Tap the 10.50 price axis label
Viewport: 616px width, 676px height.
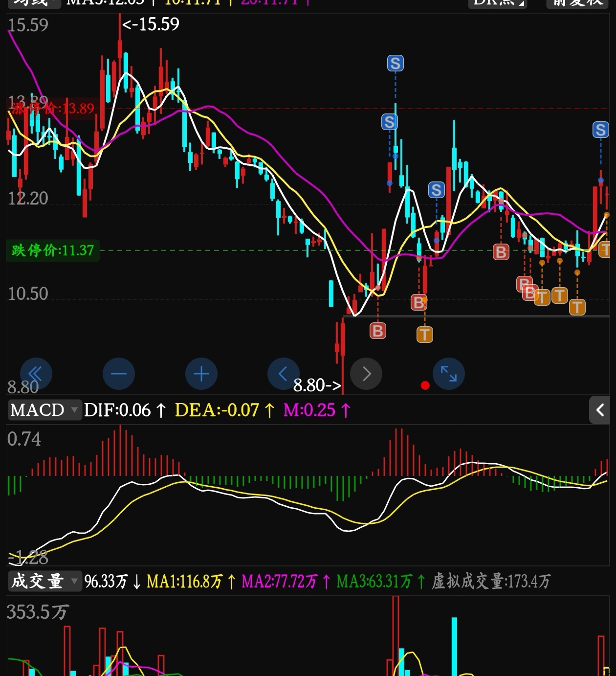coord(28,293)
